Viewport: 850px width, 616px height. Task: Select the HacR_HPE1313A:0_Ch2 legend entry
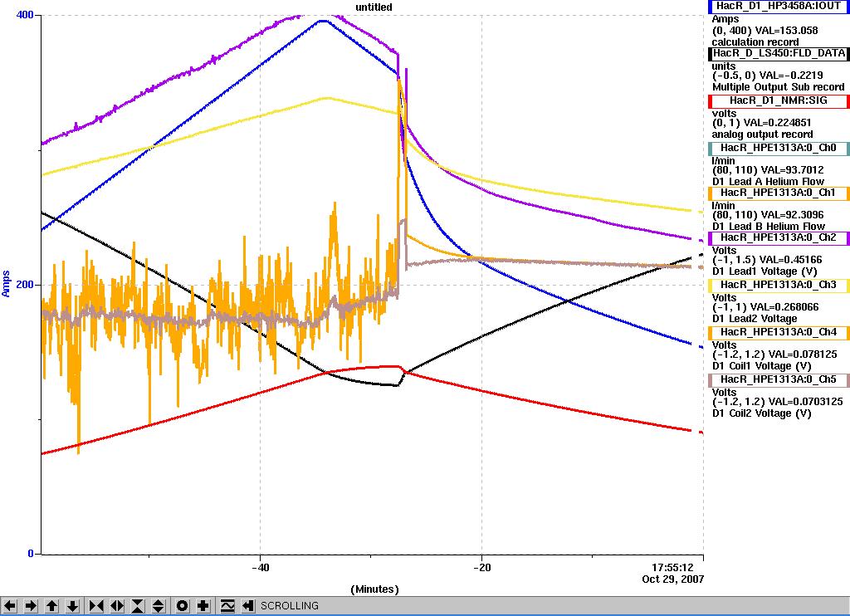pyautogui.click(x=779, y=237)
